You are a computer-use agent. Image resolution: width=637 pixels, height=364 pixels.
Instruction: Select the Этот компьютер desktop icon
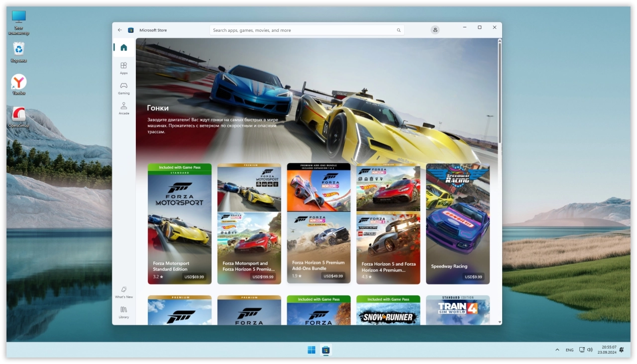tap(19, 23)
